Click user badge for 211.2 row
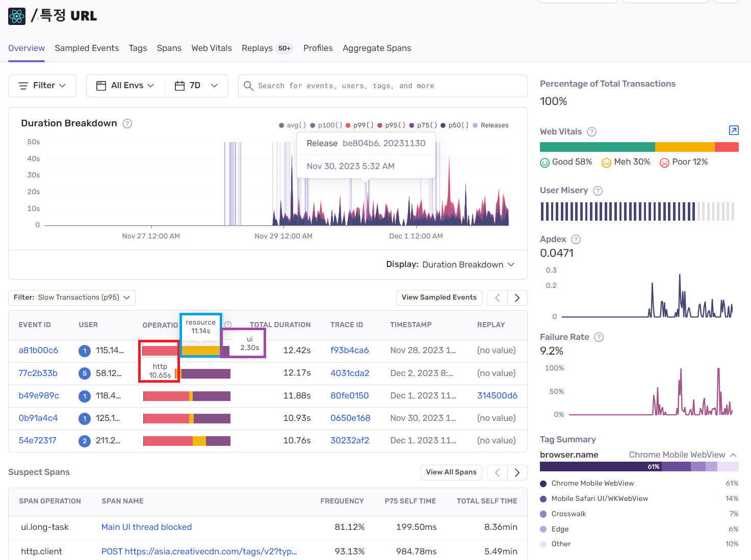This screenshot has height=560, width=751. click(85, 441)
